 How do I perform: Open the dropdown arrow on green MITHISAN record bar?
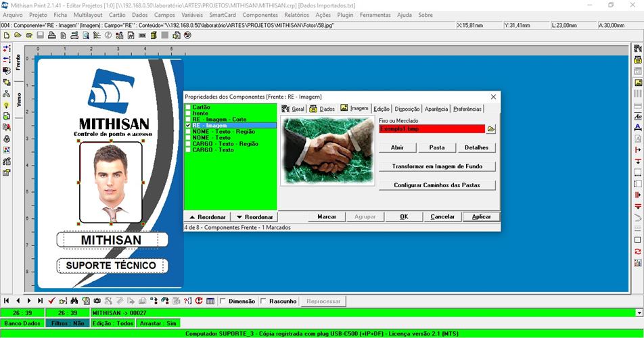pos(639,313)
